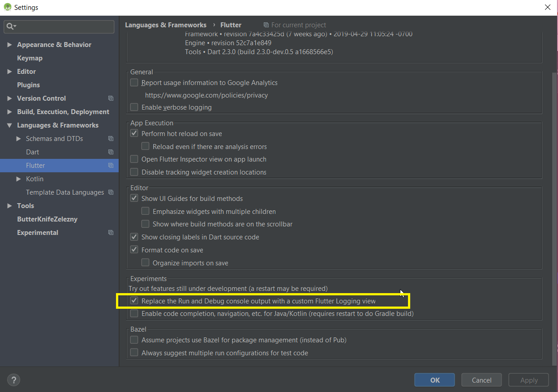Close the Settings dialog

(547, 7)
